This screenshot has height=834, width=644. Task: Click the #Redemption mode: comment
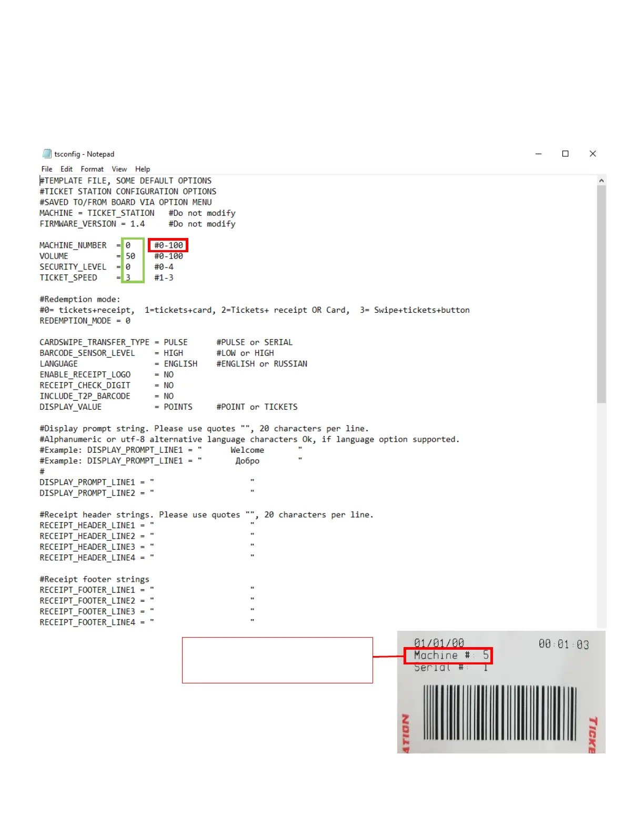point(80,299)
